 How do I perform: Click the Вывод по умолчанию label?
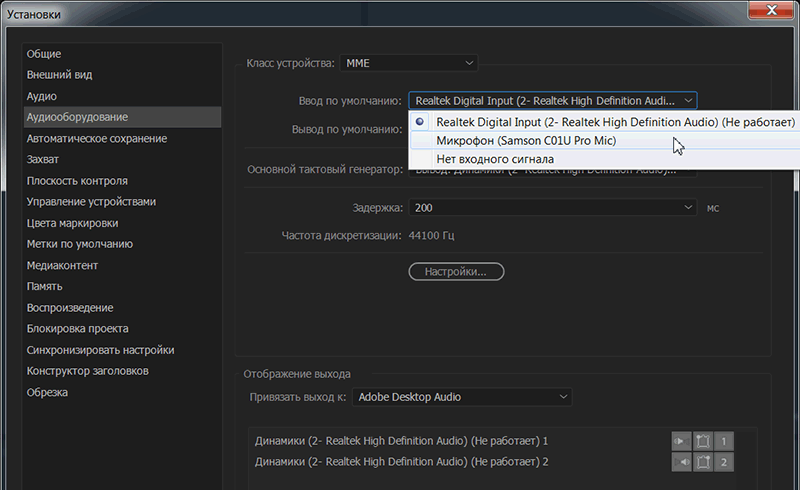pyautogui.click(x=347, y=130)
